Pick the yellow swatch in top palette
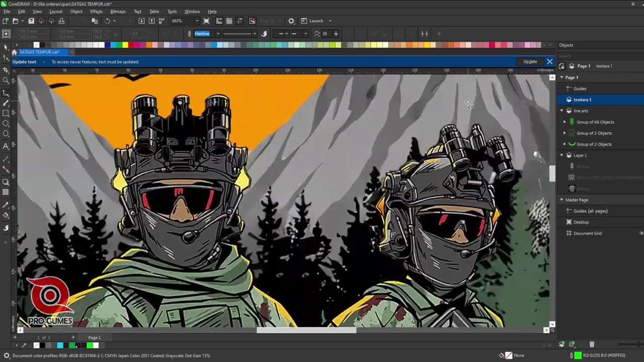644x362 pixels. pos(125,45)
